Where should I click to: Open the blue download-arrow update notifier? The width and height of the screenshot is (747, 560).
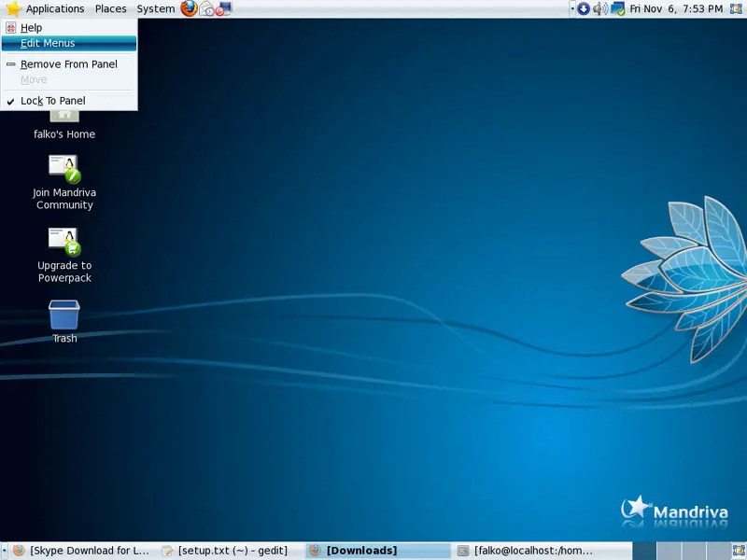tap(584, 8)
